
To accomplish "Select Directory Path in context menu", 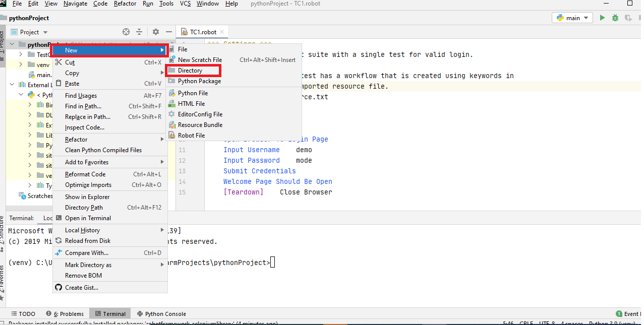I will [x=109, y=208].
